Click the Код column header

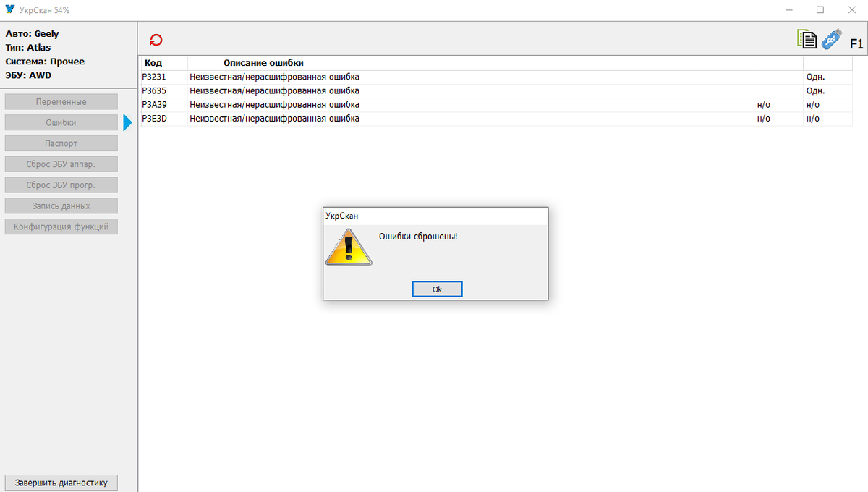153,63
